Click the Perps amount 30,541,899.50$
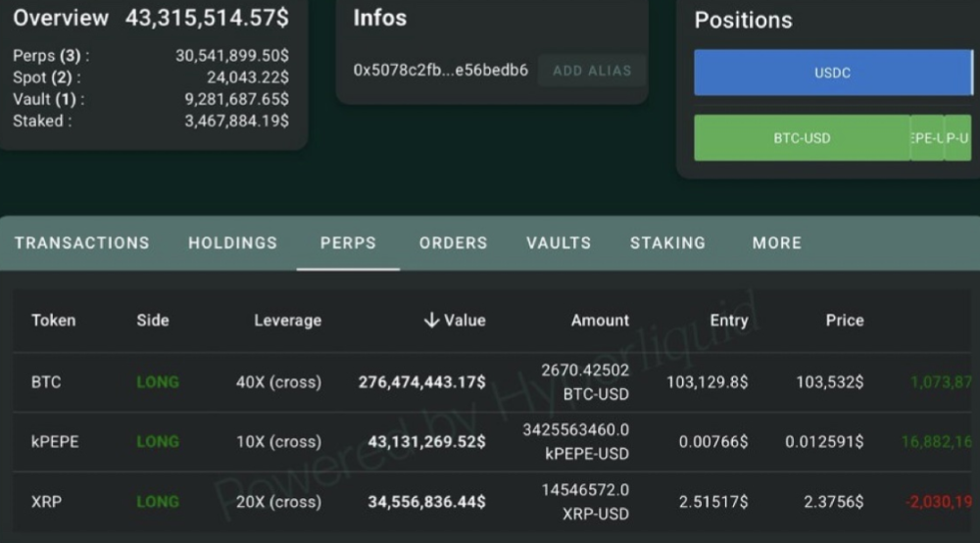 pyautogui.click(x=232, y=56)
